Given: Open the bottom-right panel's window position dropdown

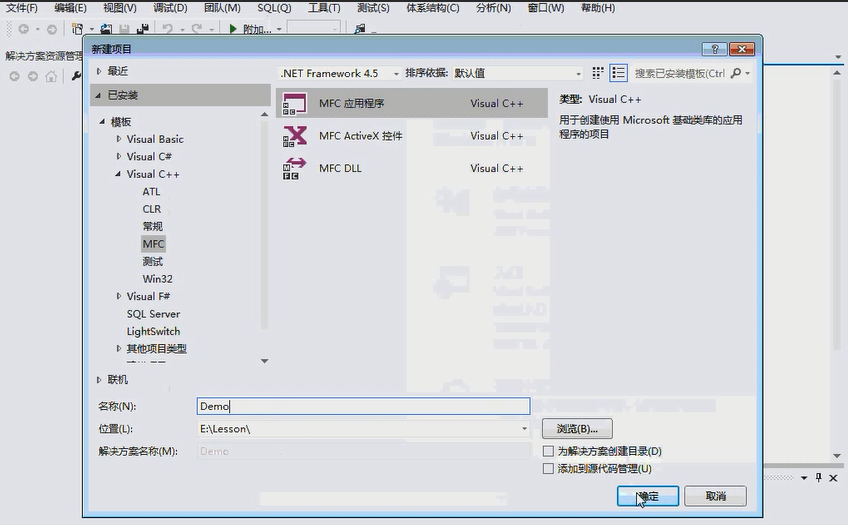Looking at the screenshot, I should tap(804, 478).
